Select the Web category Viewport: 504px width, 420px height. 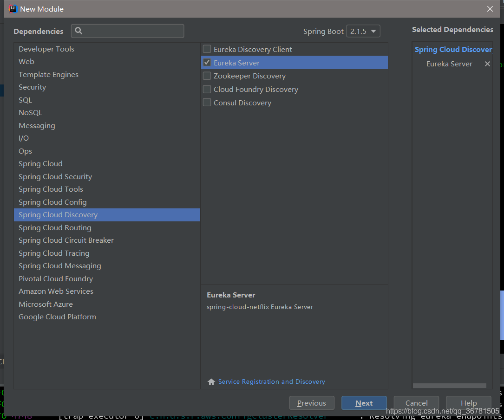pyautogui.click(x=107, y=62)
